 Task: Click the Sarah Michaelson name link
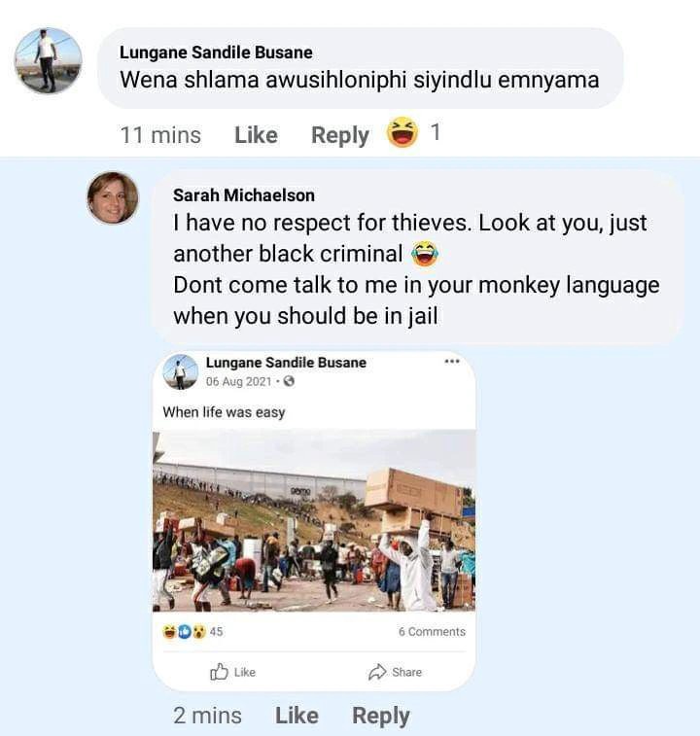tap(244, 195)
